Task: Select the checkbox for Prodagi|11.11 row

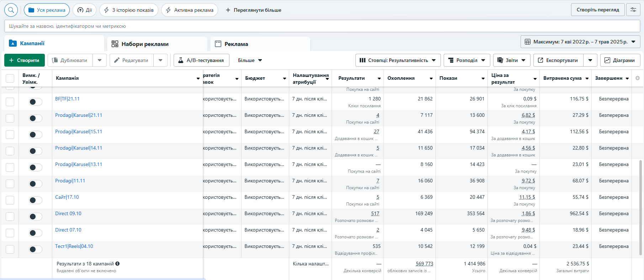Action: [x=10, y=184]
